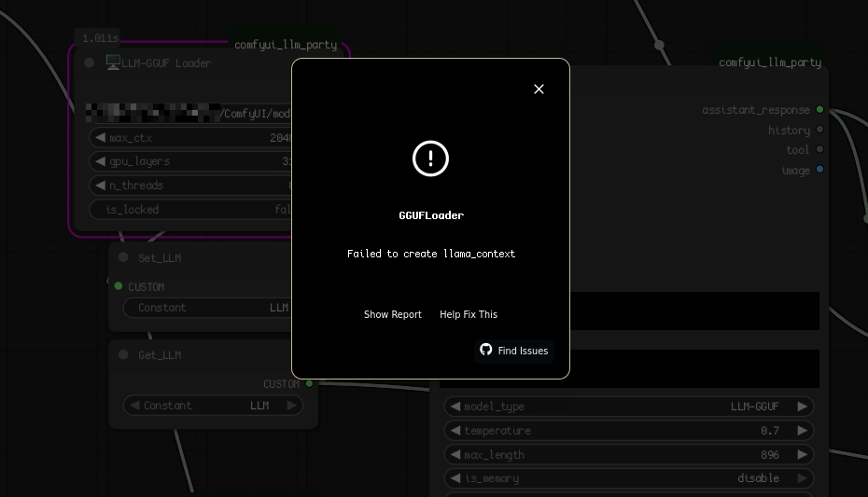Click the comfyui_llm_party badge on loader node
The width and height of the screenshot is (868, 497).
click(286, 44)
